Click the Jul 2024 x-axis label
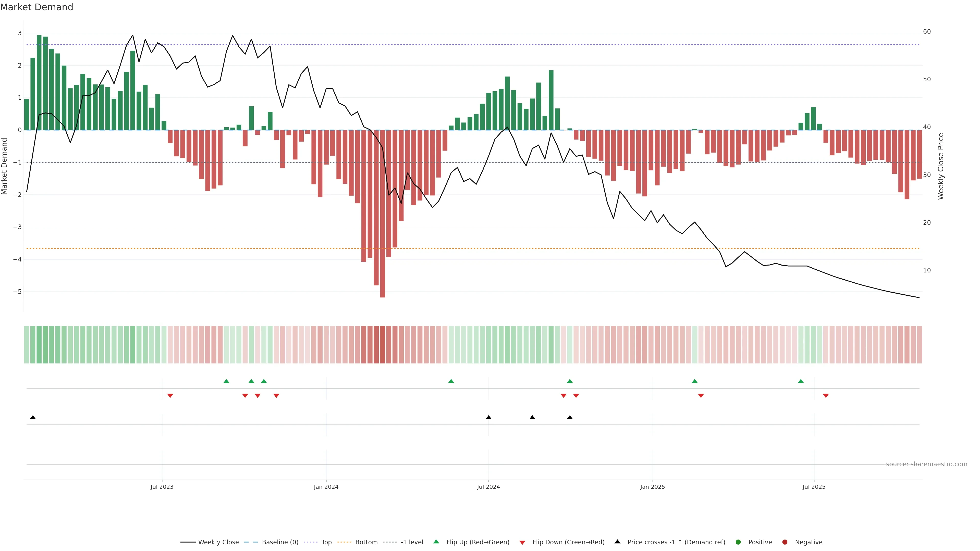 pos(488,487)
